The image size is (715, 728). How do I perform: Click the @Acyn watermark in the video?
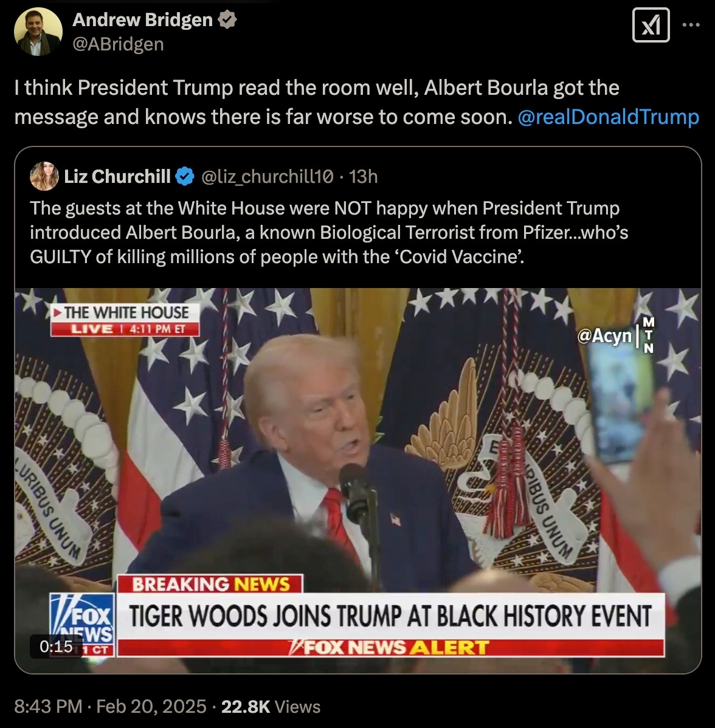tap(604, 335)
